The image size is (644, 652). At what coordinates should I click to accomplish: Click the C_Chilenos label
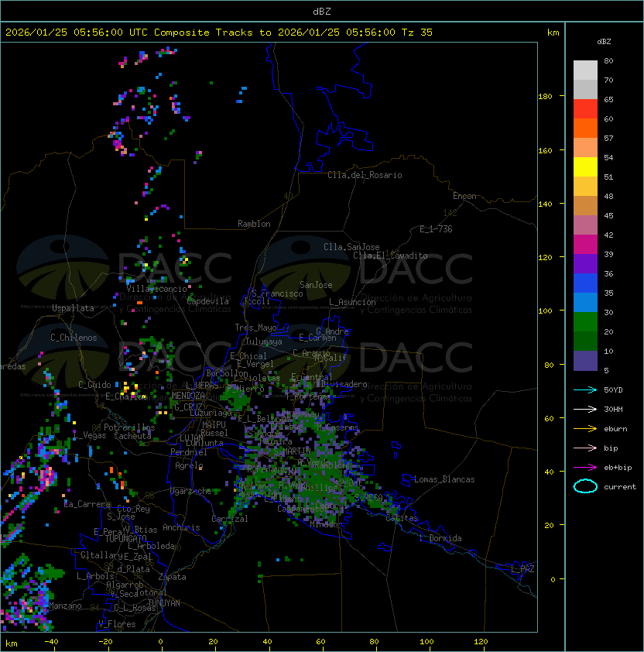tap(74, 338)
